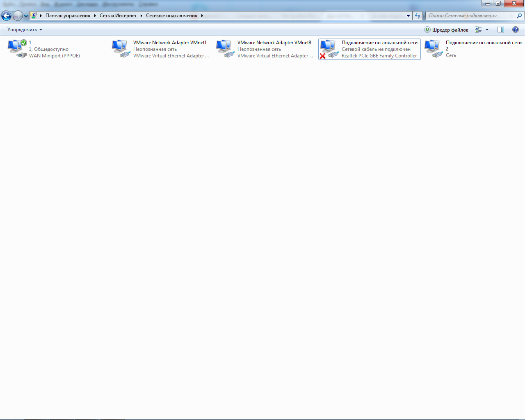Open the recent pages dropdown arrow
The height and width of the screenshot is (420, 525).
(x=26, y=16)
